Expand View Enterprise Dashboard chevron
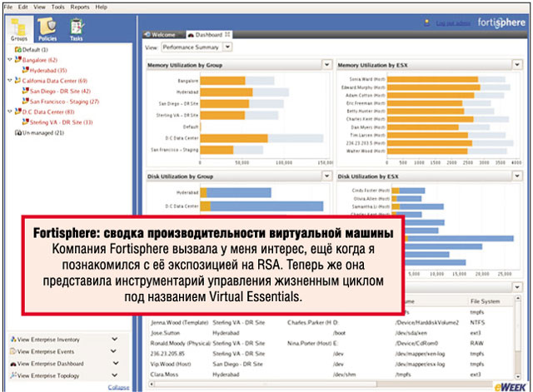Image resolution: width=533 pixels, height=392 pixels. pyautogui.click(x=115, y=363)
